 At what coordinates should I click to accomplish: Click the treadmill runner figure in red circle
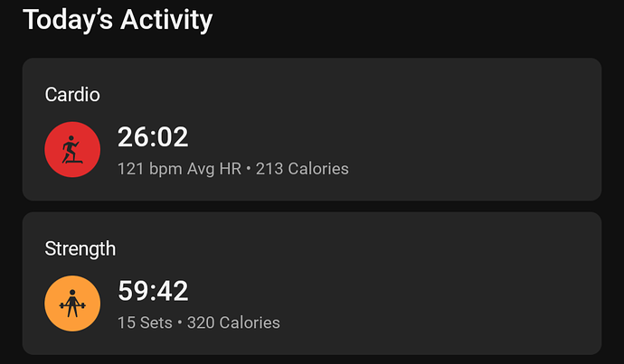72,149
